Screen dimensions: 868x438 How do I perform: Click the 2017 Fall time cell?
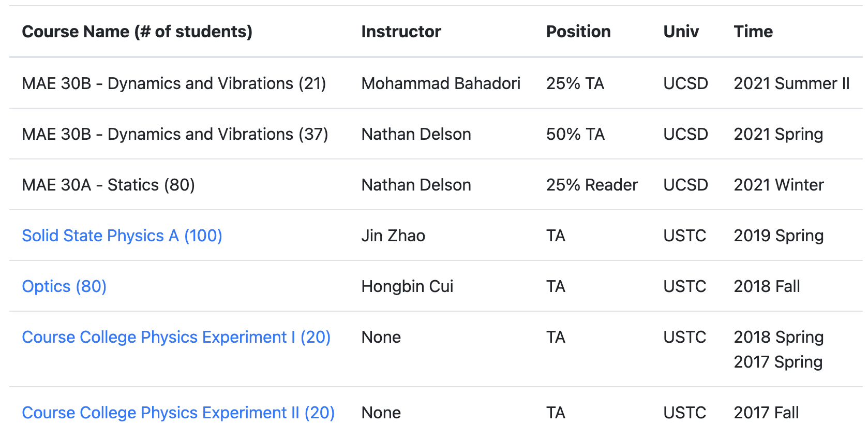(766, 413)
